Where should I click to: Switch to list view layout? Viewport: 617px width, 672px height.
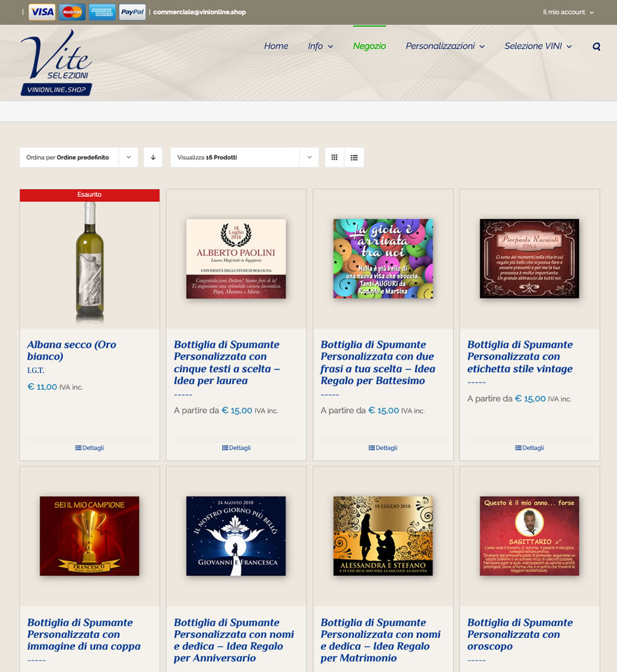(354, 157)
